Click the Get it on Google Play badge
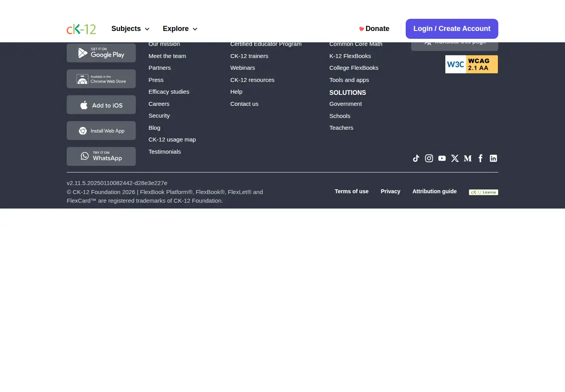Viewport: 565px width, 392px height. coord(101,53)
